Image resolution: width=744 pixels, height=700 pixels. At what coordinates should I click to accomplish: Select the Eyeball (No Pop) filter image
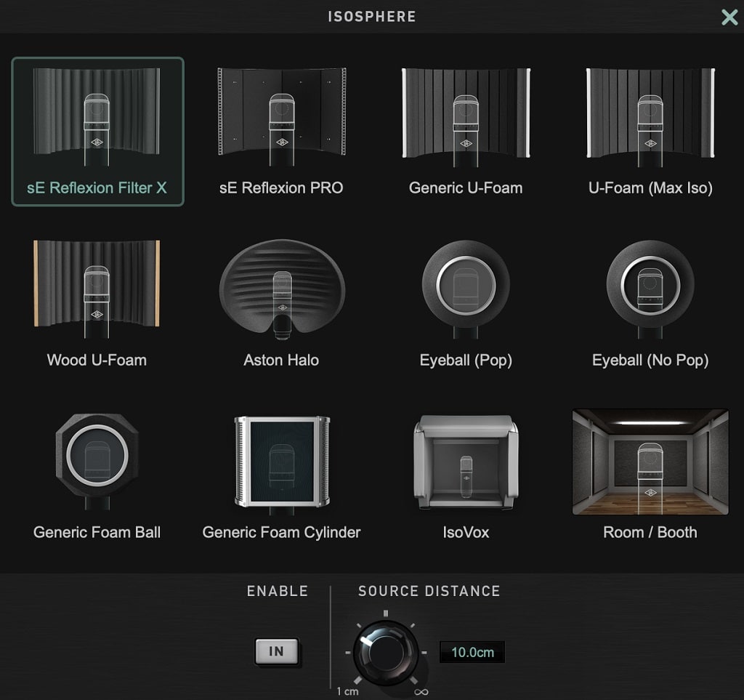650,289
